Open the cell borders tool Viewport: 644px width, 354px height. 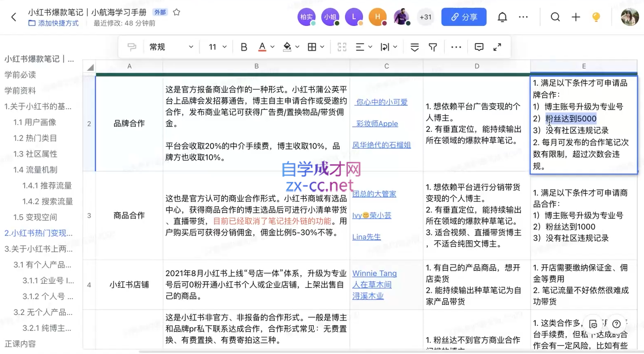(312, 47)
